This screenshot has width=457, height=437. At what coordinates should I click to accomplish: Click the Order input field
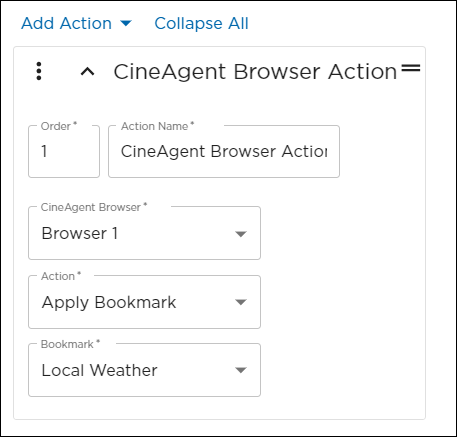click(64, 151)
